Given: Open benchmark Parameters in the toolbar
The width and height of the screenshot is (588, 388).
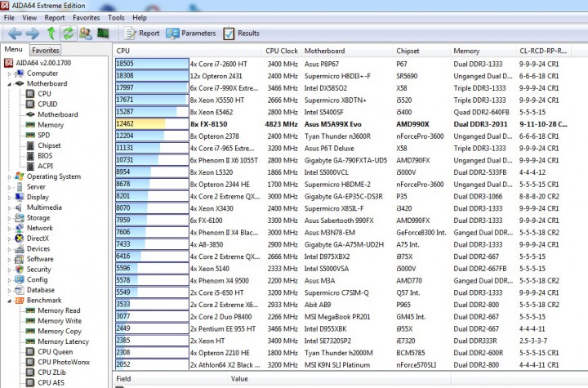Looking at the screenshot, I should (x=191, y=33).
